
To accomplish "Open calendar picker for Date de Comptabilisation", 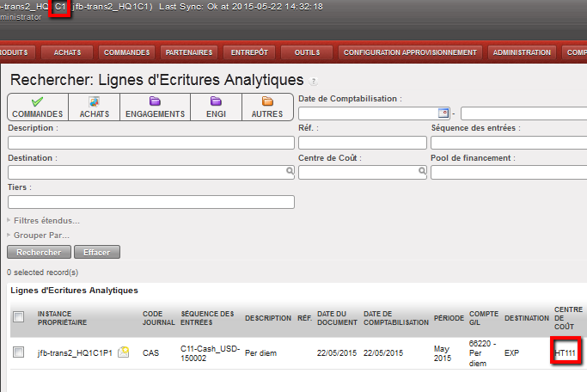I will [x=443, y=113].
